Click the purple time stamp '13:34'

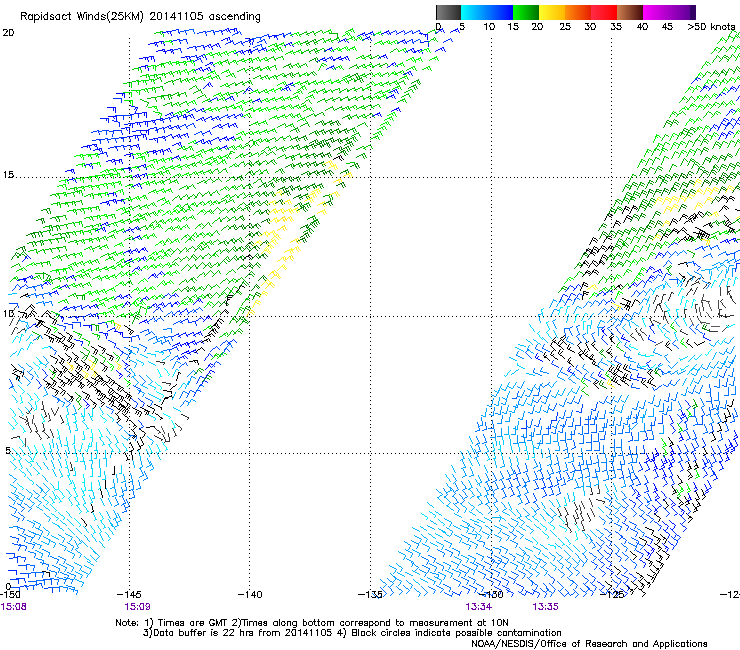pyautogui.click(x=479, y=607)
